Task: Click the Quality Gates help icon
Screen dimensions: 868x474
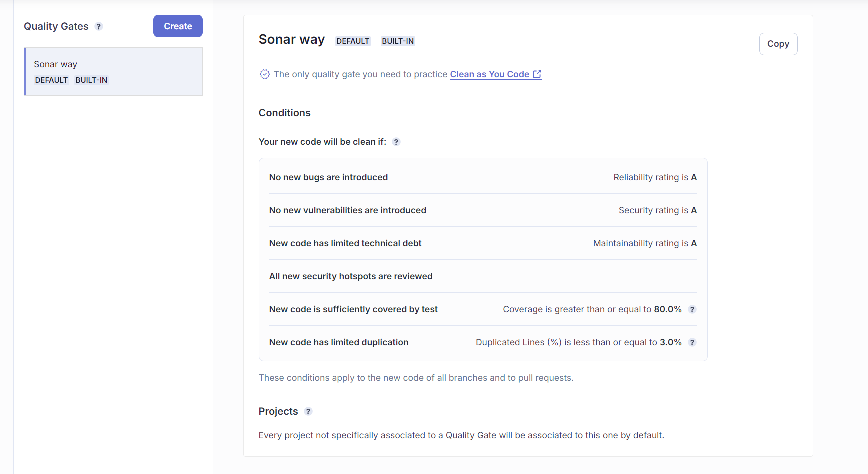Action: (x=99, y=27)
